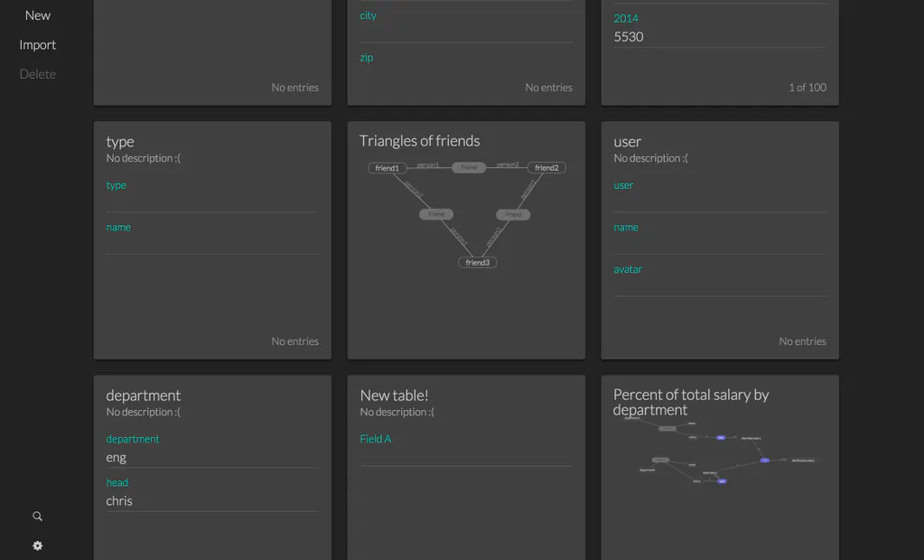
Task: Click Import in the sidebar
Action: [x=38, y=45]
